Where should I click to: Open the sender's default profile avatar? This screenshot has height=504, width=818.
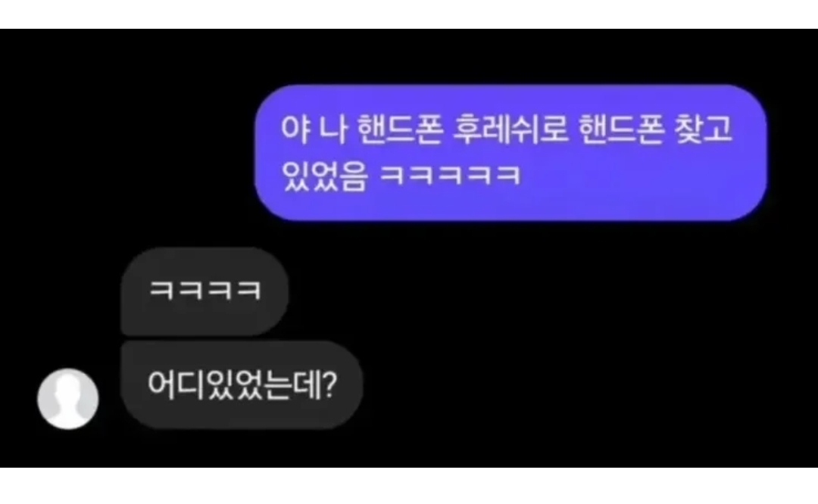tap(68, 399)
